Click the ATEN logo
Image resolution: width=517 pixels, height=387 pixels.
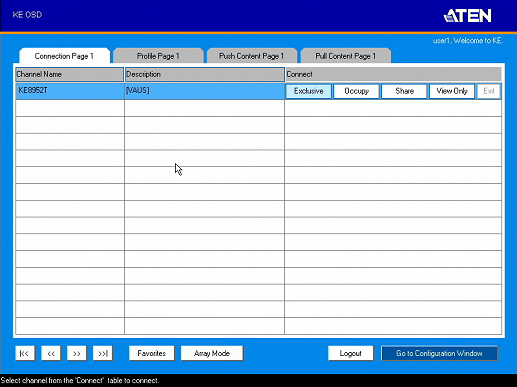pos(468,15)
